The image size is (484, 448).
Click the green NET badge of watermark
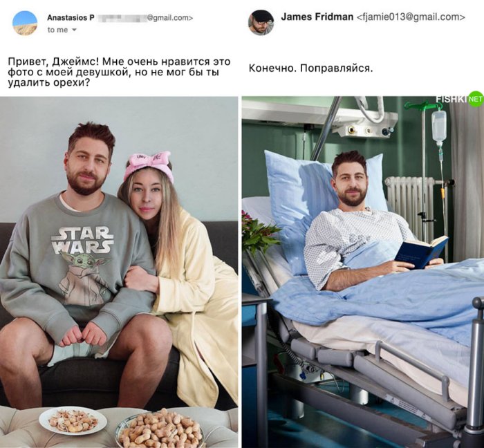[x=476, y=99]
